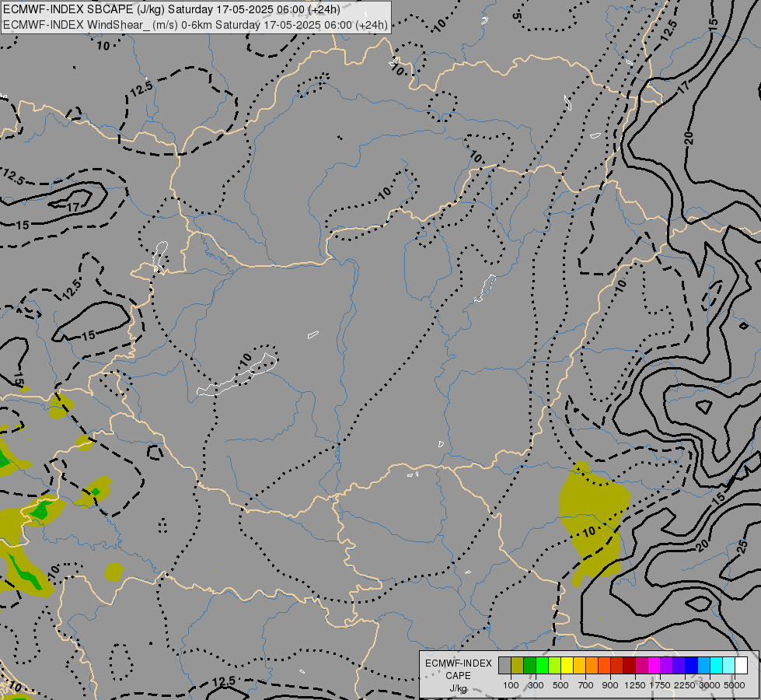Click the 25 wind shear contour label
This screenshot has width=761, height=700.
[742, 547]
